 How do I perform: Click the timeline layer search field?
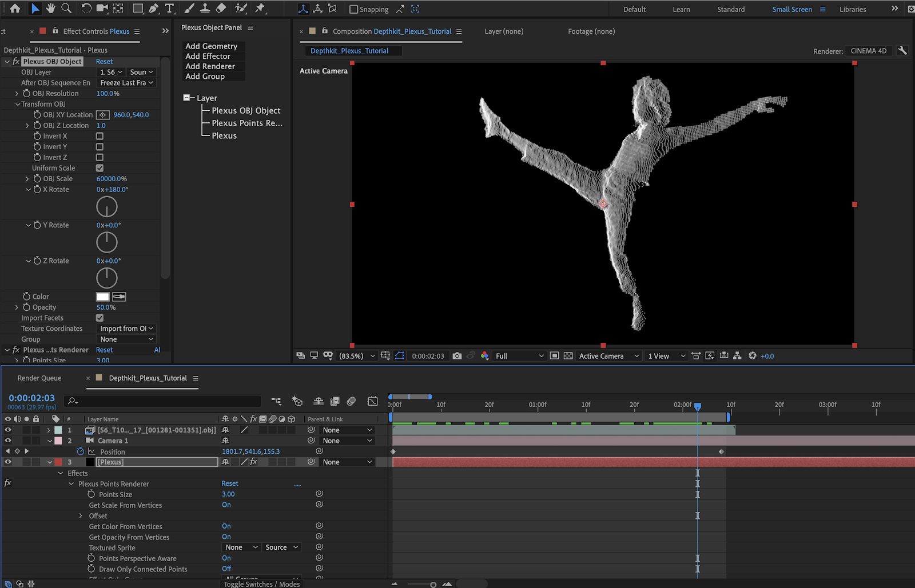click(162, 401)
